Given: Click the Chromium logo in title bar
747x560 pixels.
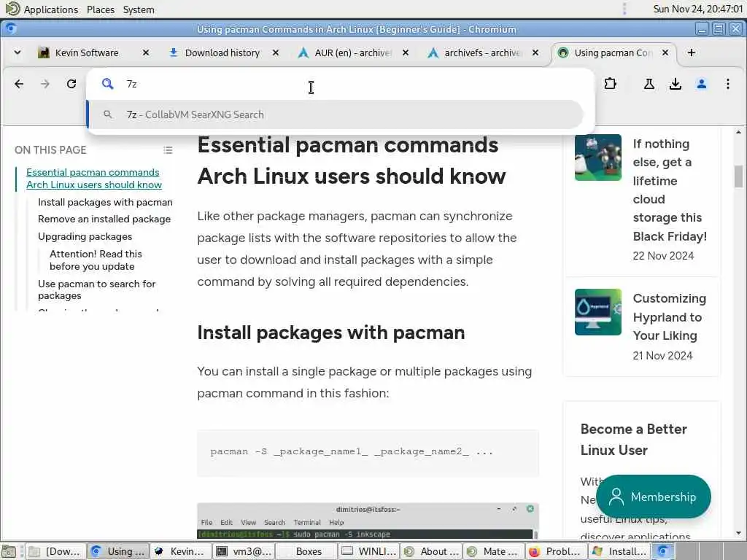Looking at the screenshot, I should pos(10,29).
